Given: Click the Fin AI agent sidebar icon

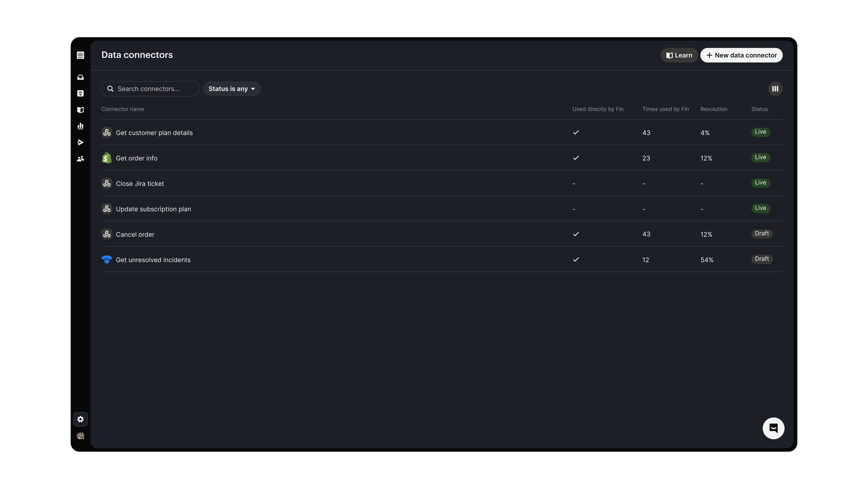Looking at the screenshot, I should (x=80, y=94).
